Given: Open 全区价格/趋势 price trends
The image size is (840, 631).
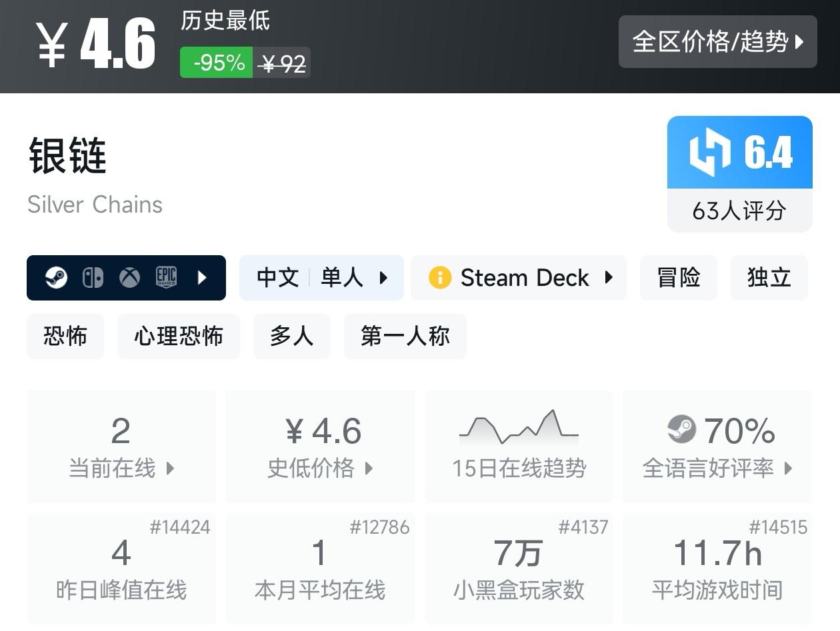Looking at the screenshot, I should [717, 41].
